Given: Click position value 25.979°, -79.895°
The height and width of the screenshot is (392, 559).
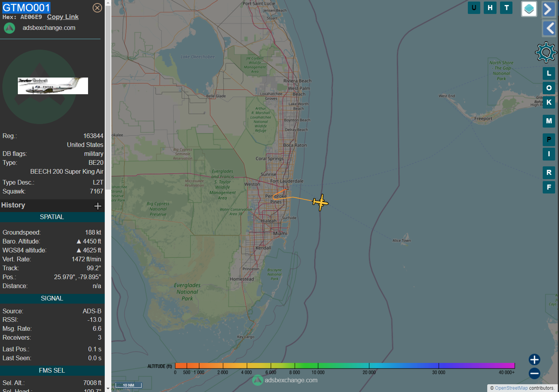Looking at the screenshot, I should click(78, 277).
